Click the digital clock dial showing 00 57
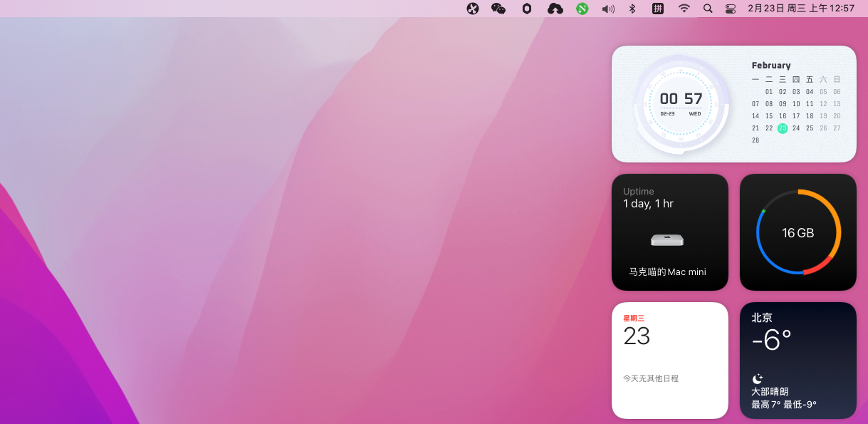868x424 pixels. pos(681,103)
